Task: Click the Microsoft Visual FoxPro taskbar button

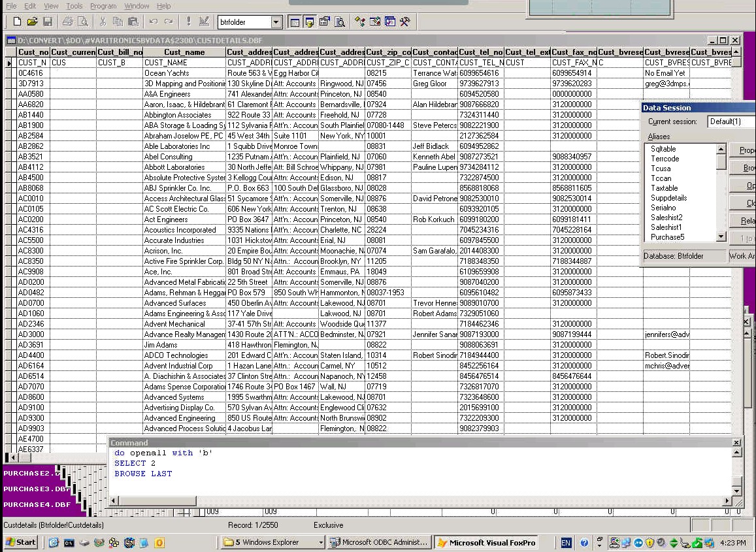Action: pyautogui.click(x=487, y=542)
